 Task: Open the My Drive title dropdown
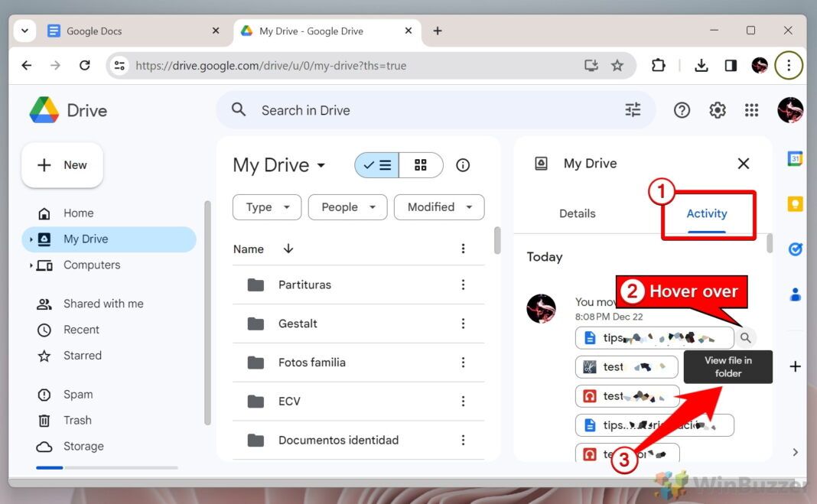tap(279, 165)
